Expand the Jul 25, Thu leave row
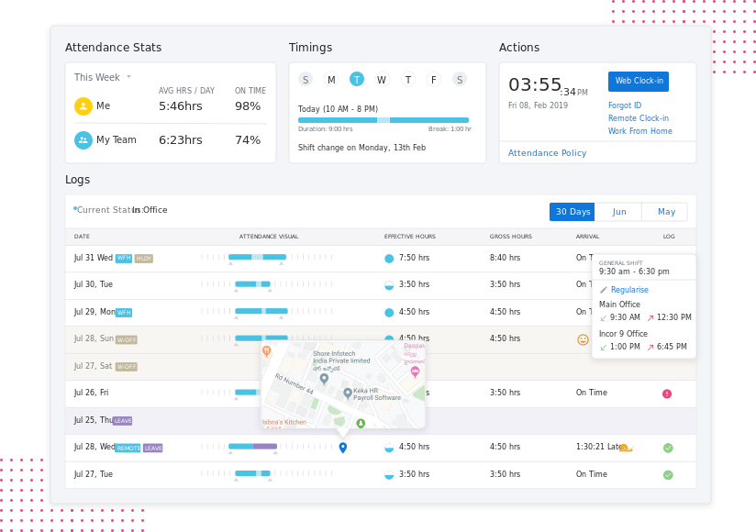Screen dimensions: 756x532 coord(381,421)
